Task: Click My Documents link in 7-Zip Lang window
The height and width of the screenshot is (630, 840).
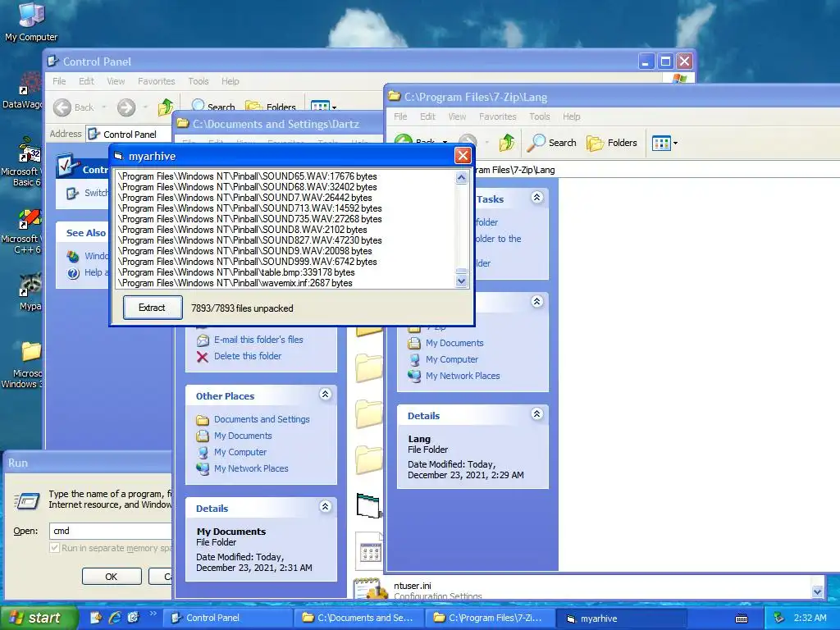Action: (454, 344)
